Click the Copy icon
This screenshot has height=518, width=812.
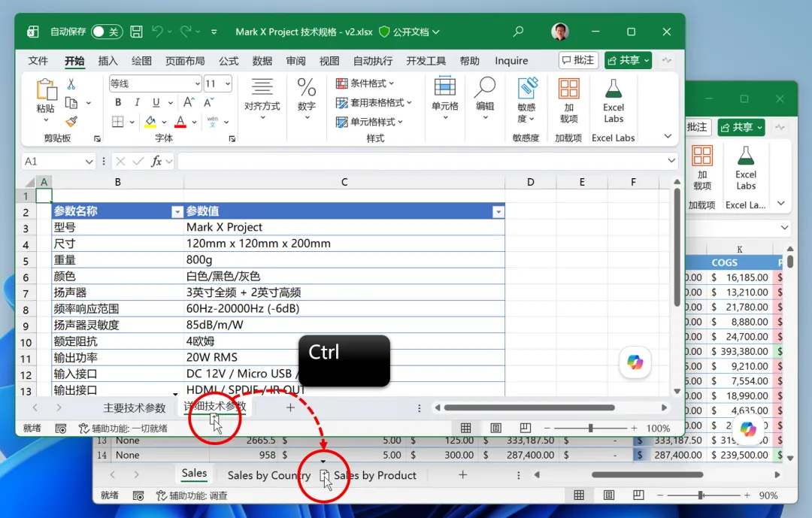(x=71, y=102)
